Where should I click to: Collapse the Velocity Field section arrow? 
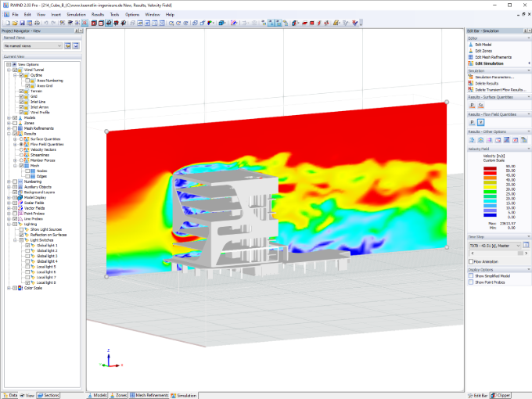pos(529,149)
